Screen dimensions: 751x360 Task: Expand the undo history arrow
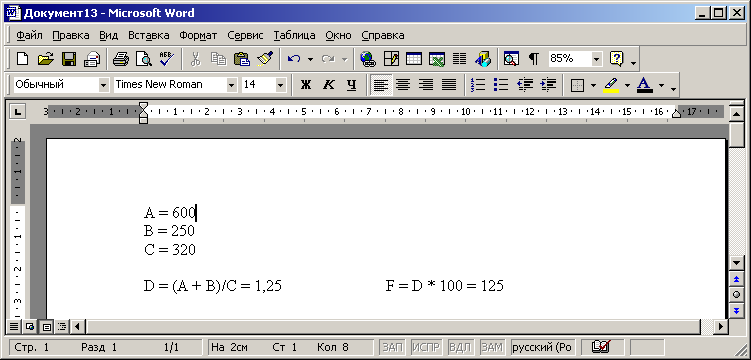(310, 59)
